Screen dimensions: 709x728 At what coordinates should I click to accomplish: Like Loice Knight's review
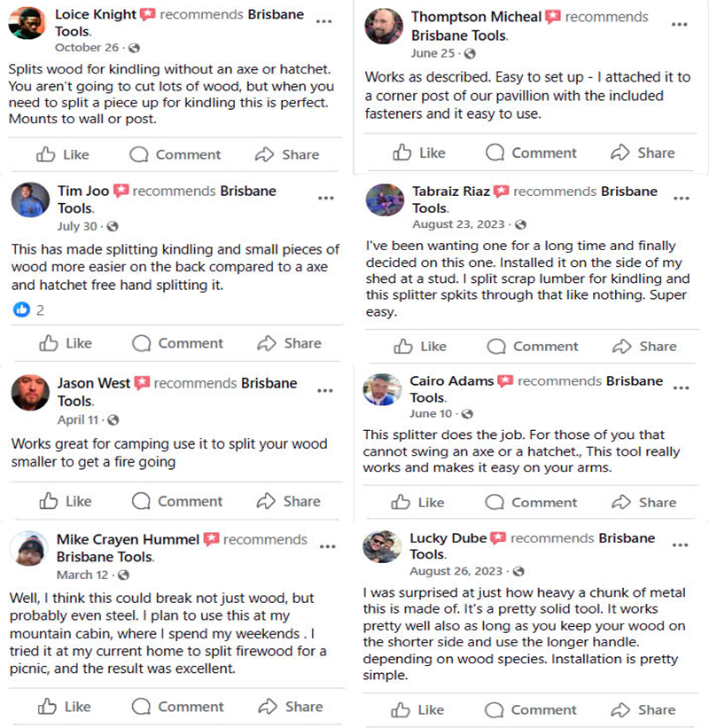coord(63,154)
